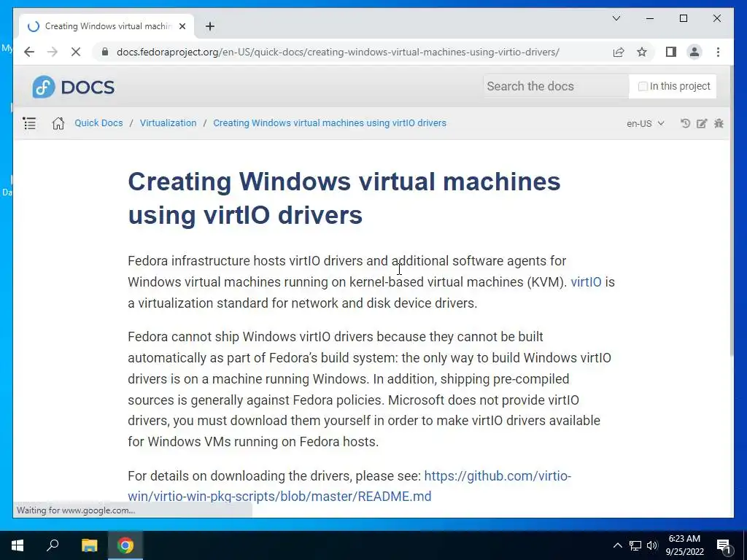This screenshot has width=747, height=560.
Task: Open en-US language dropdown
Action: (x=645, y=123)
